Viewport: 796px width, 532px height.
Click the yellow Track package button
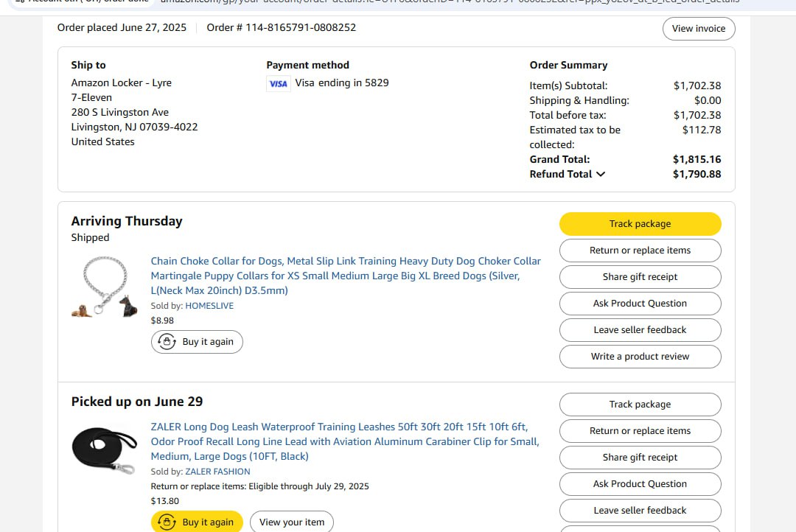(640, 224)
